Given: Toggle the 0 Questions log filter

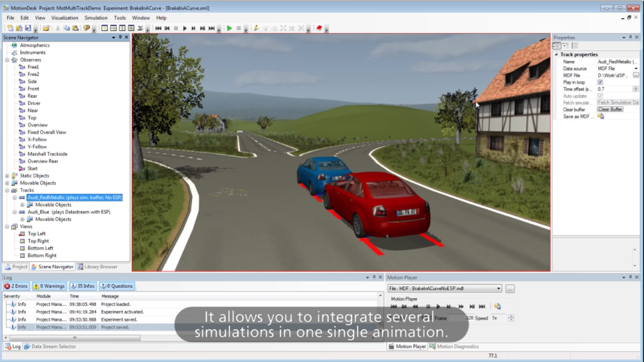Looking at the screenshot, I should tap(117, 286).
